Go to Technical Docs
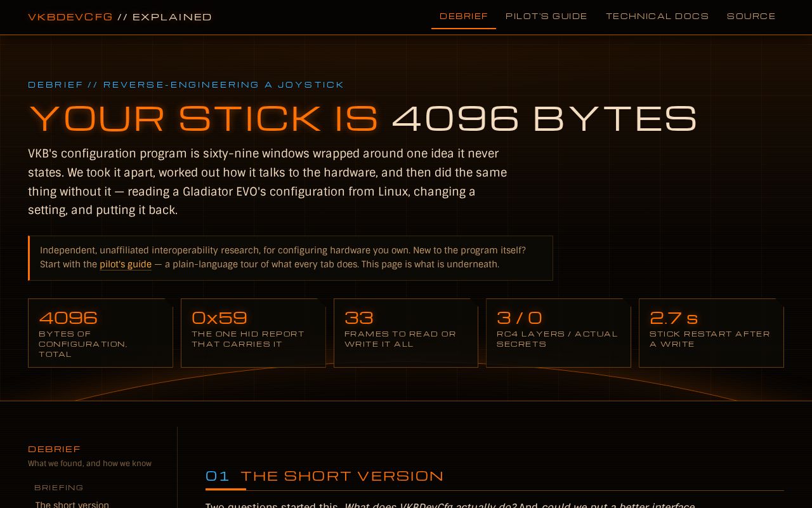The height and width of the screenshot is (508, 812). pyautogui.click(x=657, y=16)
